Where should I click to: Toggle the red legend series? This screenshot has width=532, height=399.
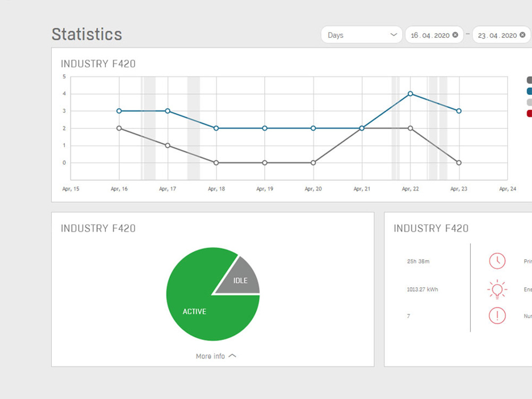(529, 113)
